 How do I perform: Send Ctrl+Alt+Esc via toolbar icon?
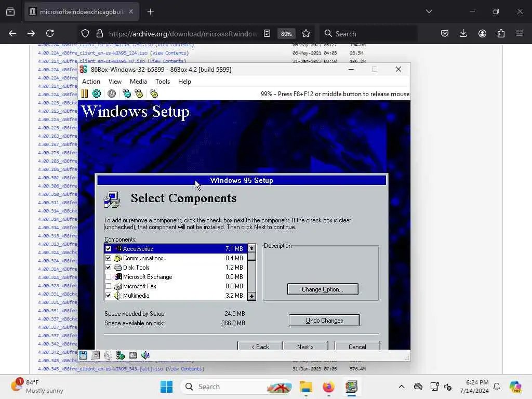click(x=139, y=94)
